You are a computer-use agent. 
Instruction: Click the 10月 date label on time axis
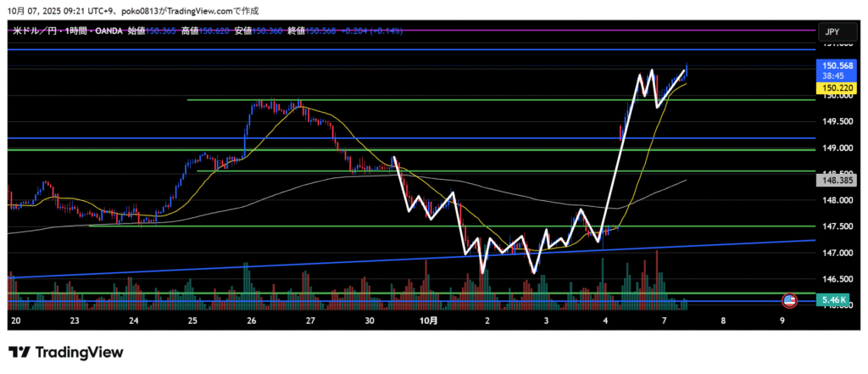pos(429,321)
